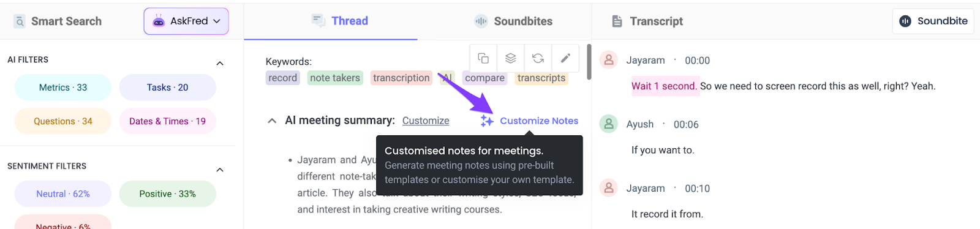Click the Smart Search magnifier icon
980x229 pixels.
20,21
